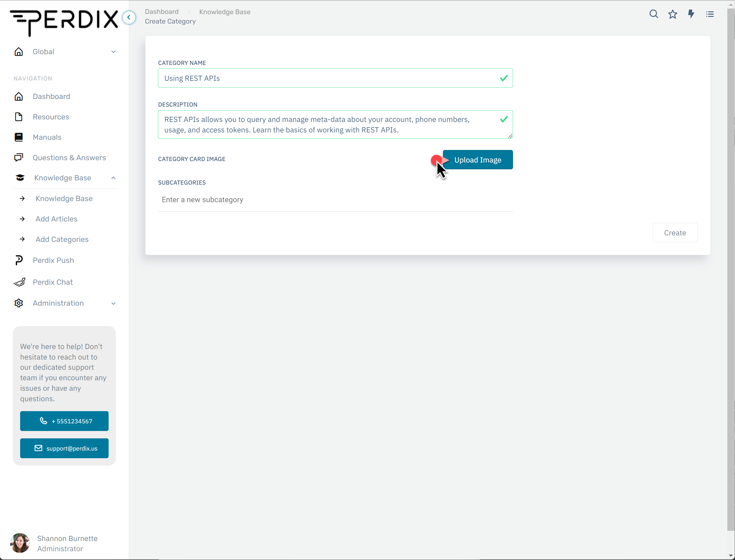Open the search icon in top bar
The height and width of the screenshot is (560, 735).
tap(653, 14)
